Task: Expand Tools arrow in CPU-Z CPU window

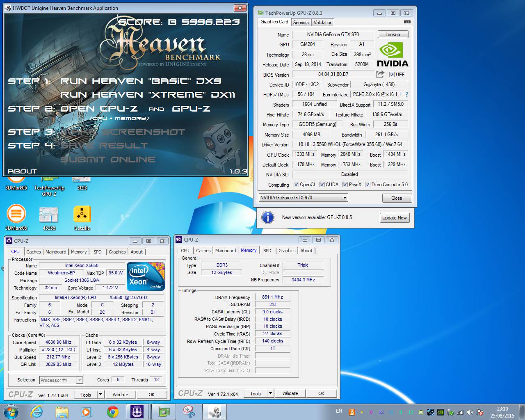Action: pyautogui.click(x=100, y=395)
